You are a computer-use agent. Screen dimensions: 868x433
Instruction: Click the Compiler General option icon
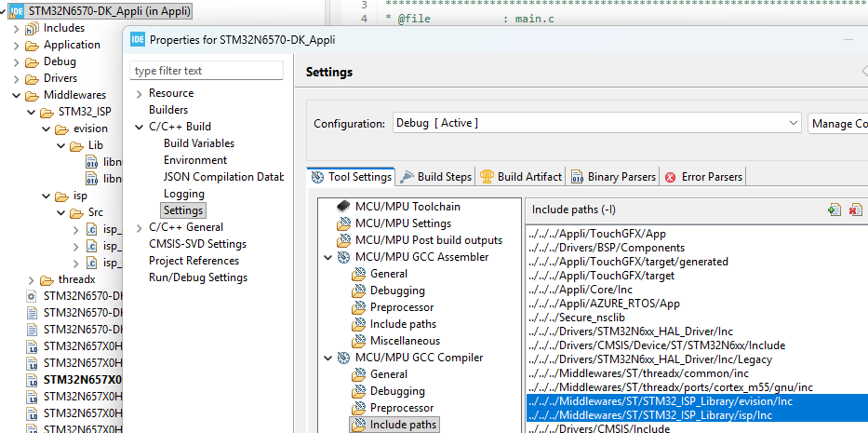pyautogui.click(x=360, y=374)
